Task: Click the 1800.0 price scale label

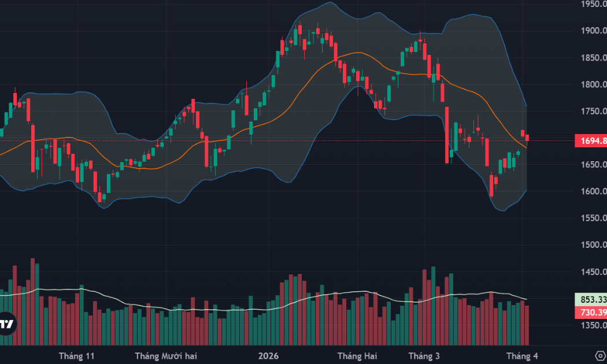Action: pyautogui.click(x=593, y=84)
